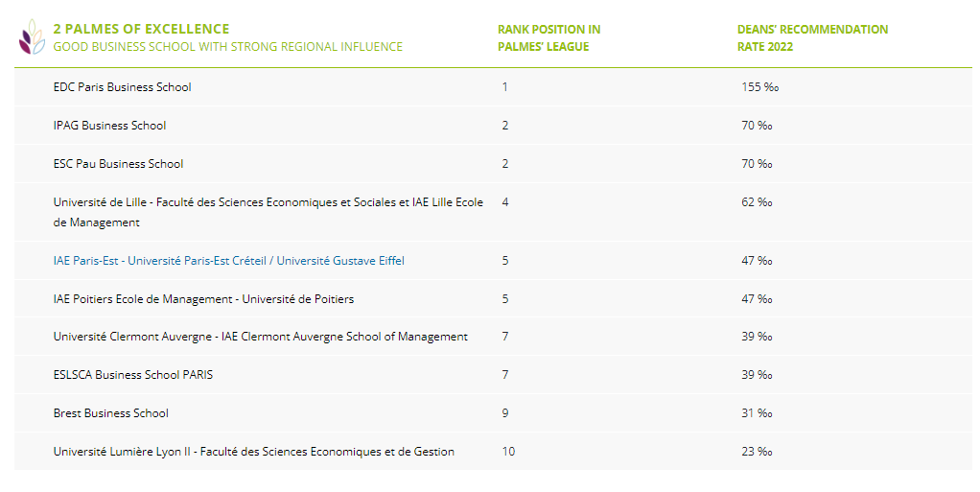This screenshot has height=492, width=980.
Task: Click IPAG Business School entry
Action: tap(109, 126)
